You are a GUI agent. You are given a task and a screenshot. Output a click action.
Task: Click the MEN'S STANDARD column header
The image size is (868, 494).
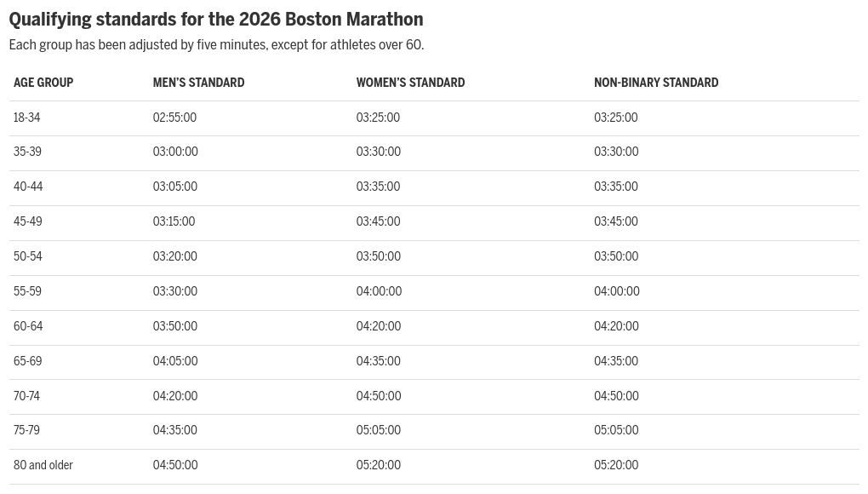coord(199,83)
